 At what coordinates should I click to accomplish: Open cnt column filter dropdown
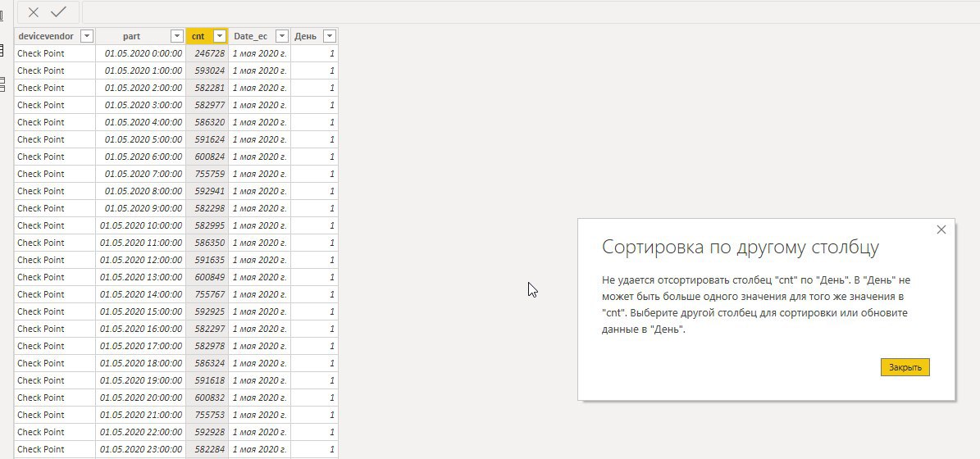pyautogui.click(x=220, y=36)
